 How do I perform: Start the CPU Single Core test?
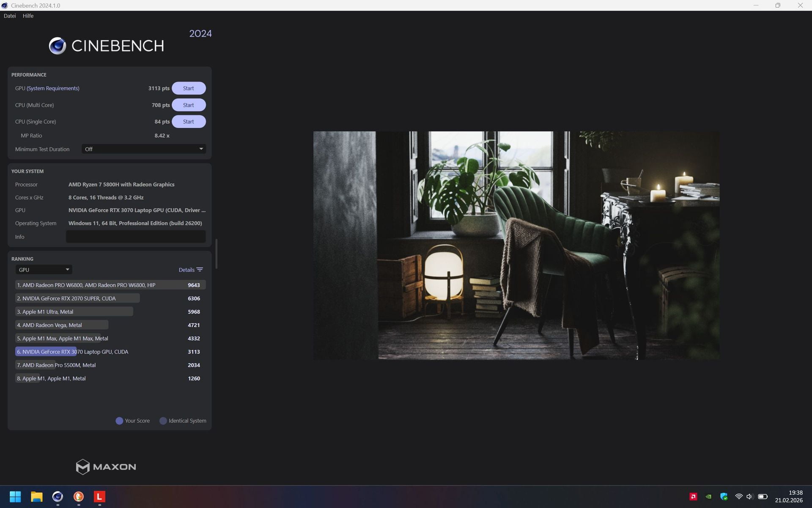coord(189,121)
